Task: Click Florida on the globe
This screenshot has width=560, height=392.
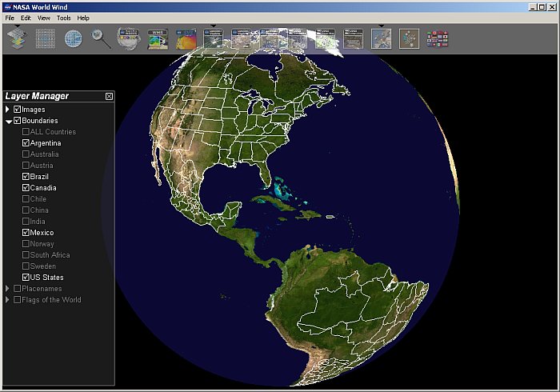Action: (265, 173)
